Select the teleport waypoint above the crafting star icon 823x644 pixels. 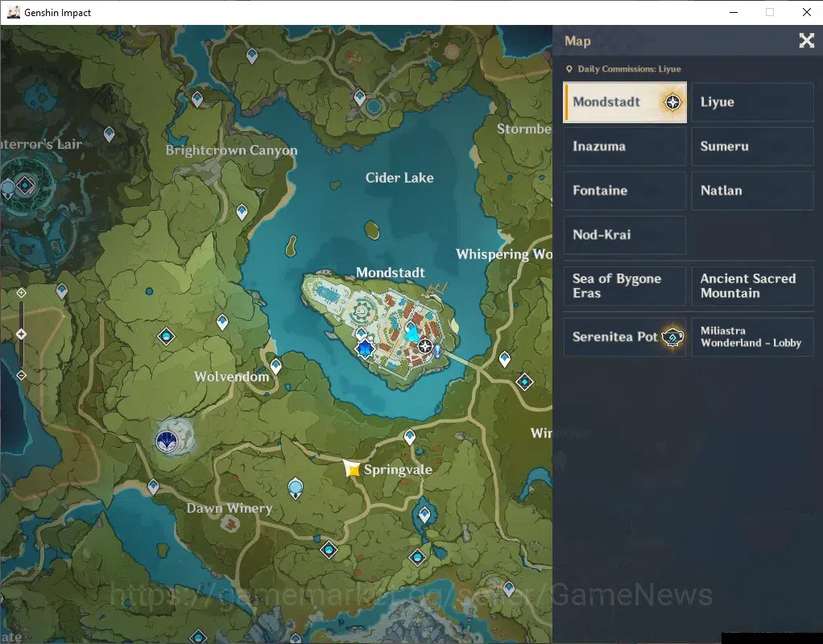361,333
